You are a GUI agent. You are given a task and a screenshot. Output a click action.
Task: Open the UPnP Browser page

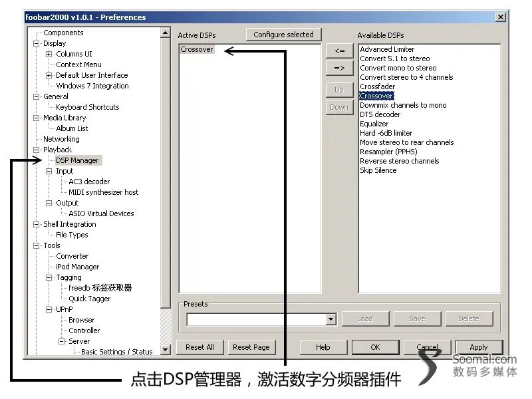point(81,320)
